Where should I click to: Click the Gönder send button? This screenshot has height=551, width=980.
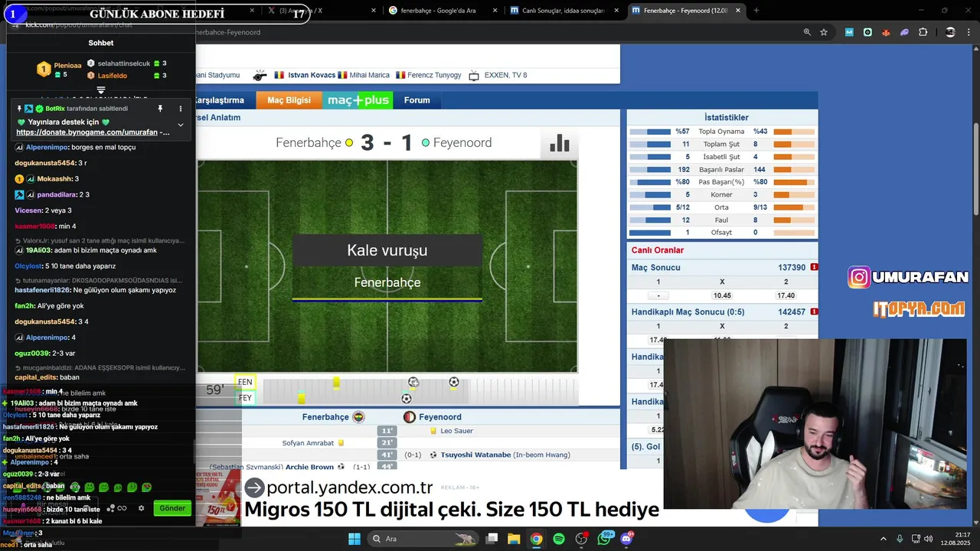pos(172,508)
